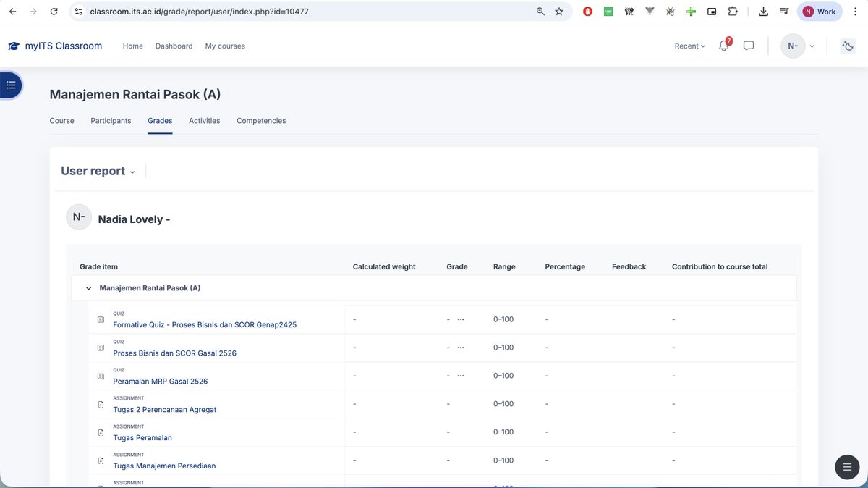Viewport: 868px width, 488px height.
Task: Open the green square extension icon
Action: pyautogui.click(x=608, y=12)
